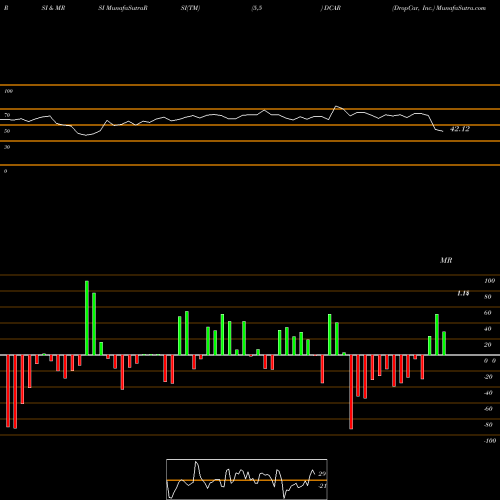Screen dimensions: 500x500
Task: Click the -100 label on MR axis
Action: point(490,441)
